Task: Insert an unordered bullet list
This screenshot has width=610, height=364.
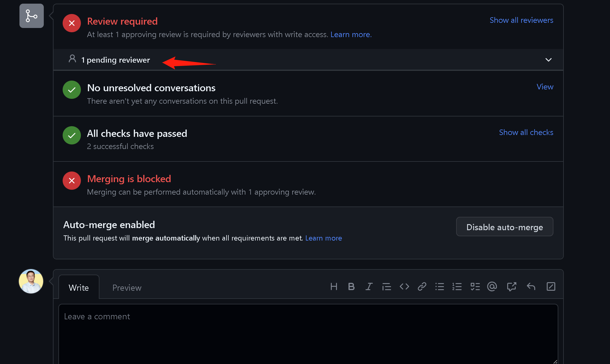Action: click(x=439, y=287)
